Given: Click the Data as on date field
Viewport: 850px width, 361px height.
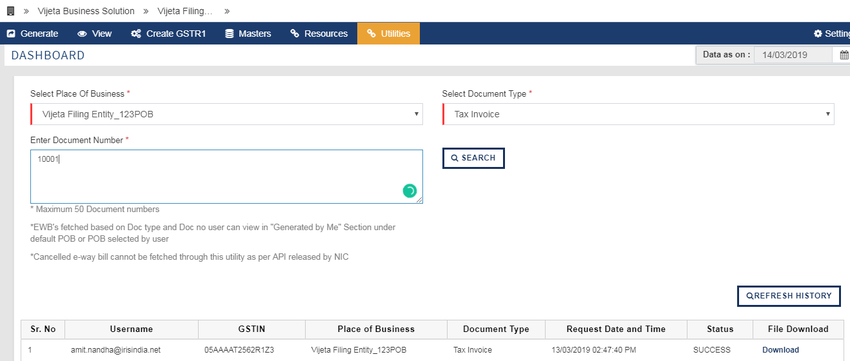Looking at the screenshot, I should [x=794, y=55].
